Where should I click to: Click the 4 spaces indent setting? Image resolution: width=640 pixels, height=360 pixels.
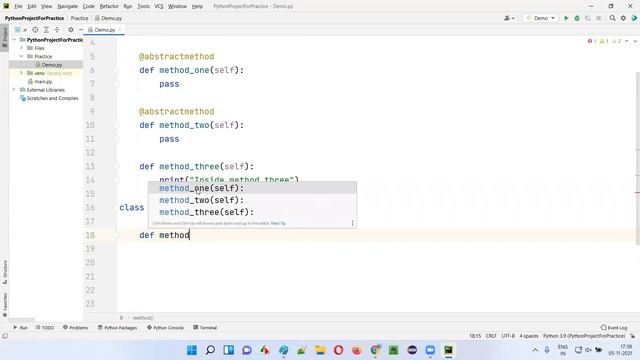coord(529,336)
